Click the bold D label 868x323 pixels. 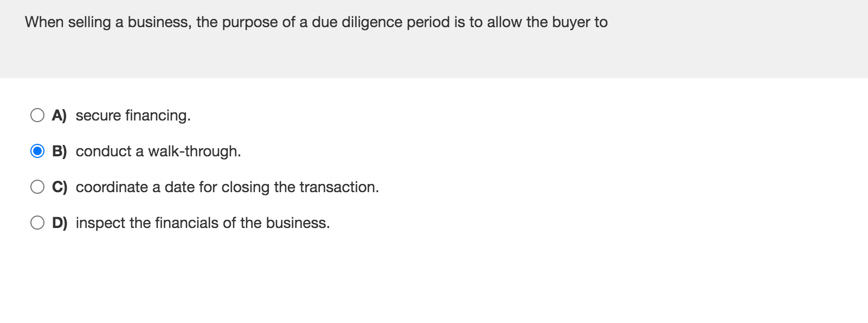[60, 223]
